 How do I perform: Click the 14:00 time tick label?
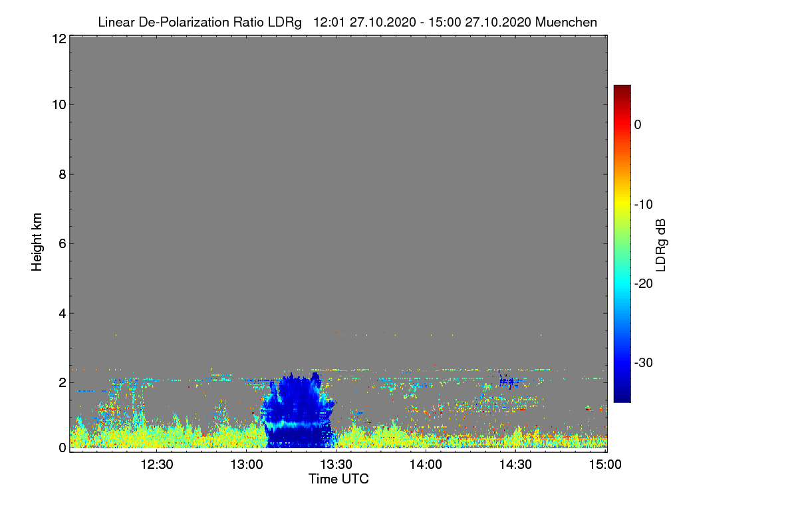tap(426, 465)
